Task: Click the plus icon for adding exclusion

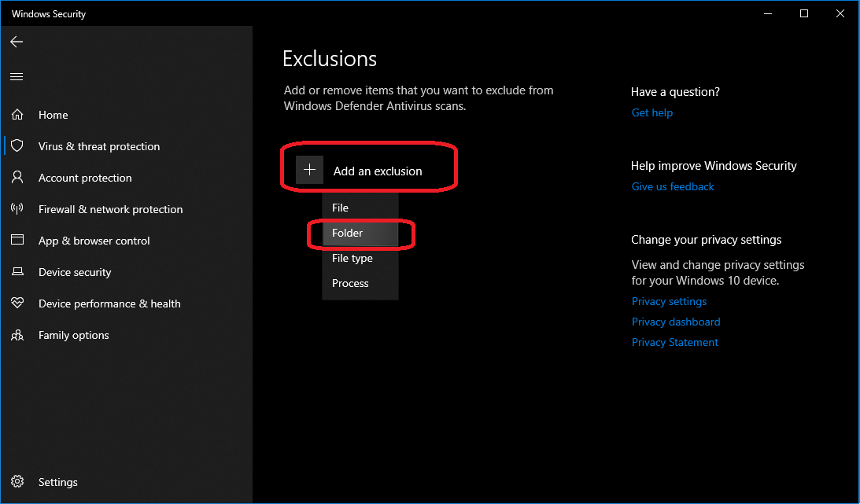Action: (310, 170)
